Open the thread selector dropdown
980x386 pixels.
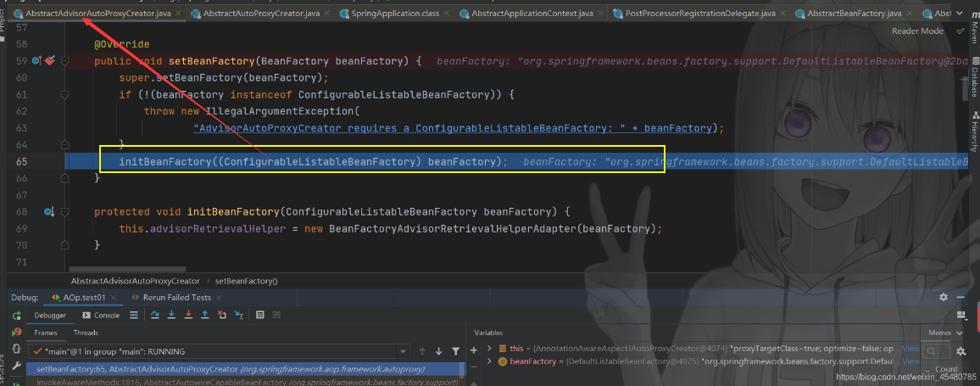tap(403, 351)
